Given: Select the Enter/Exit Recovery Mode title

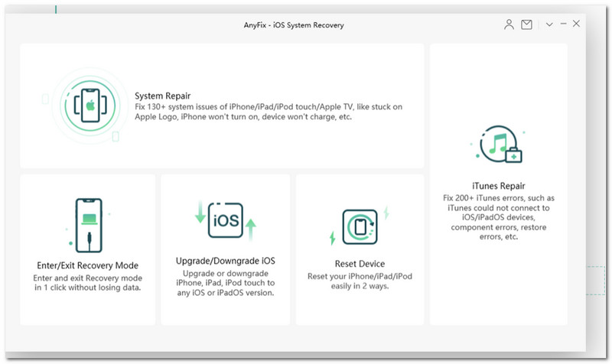Looking at the screenshot, I should pyautogui.click(x=88, y=265).
